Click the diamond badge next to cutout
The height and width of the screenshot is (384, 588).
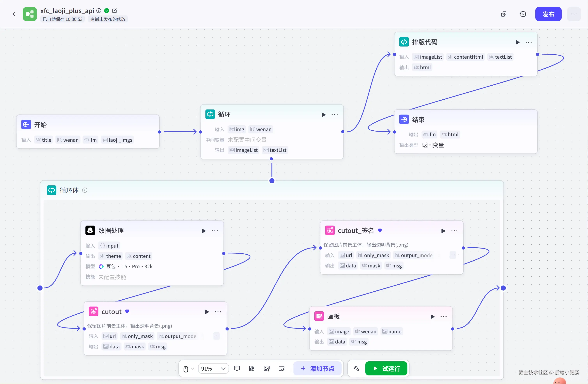(x=127, y=311)
